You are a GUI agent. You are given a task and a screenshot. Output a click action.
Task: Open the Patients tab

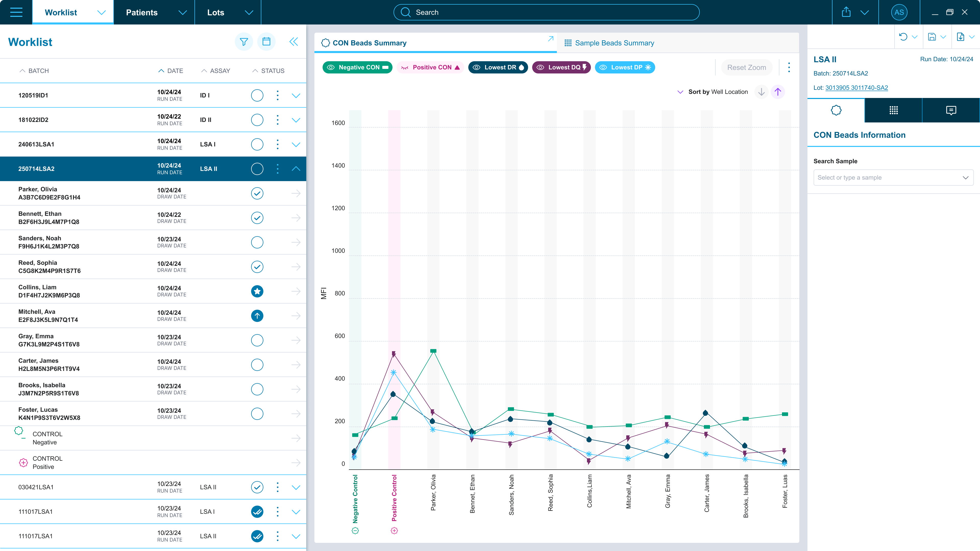(142, 12)
